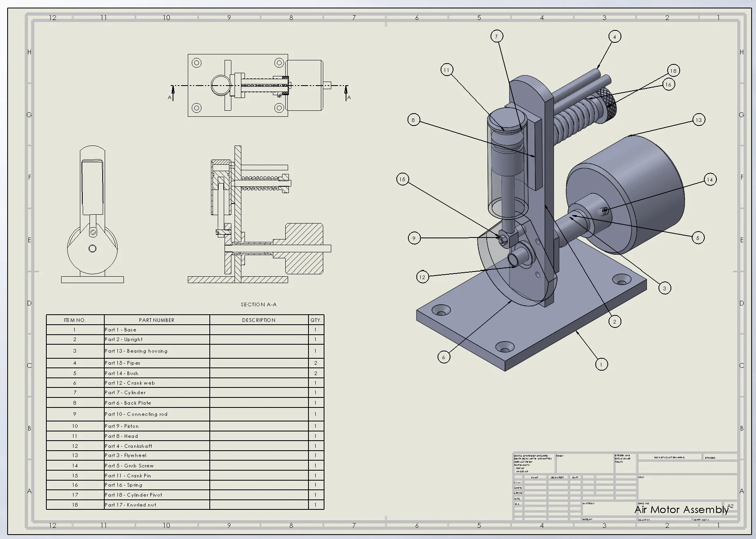Select the 'Part 14 - Bush' cell
Screen dimensions: 756x539
(x=157, y=373)
